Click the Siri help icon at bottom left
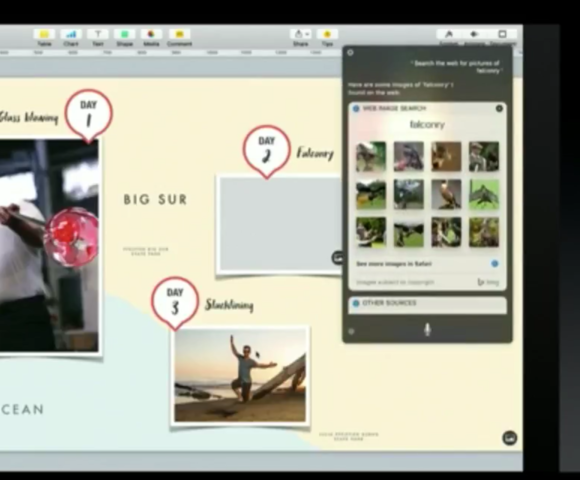Image resolution: width=580 pixels, height=480 pixels. 351,332
